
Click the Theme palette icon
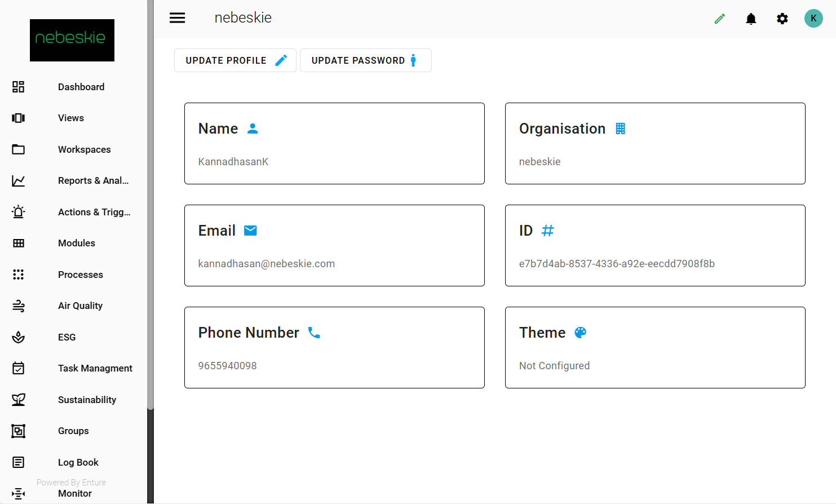580,333
